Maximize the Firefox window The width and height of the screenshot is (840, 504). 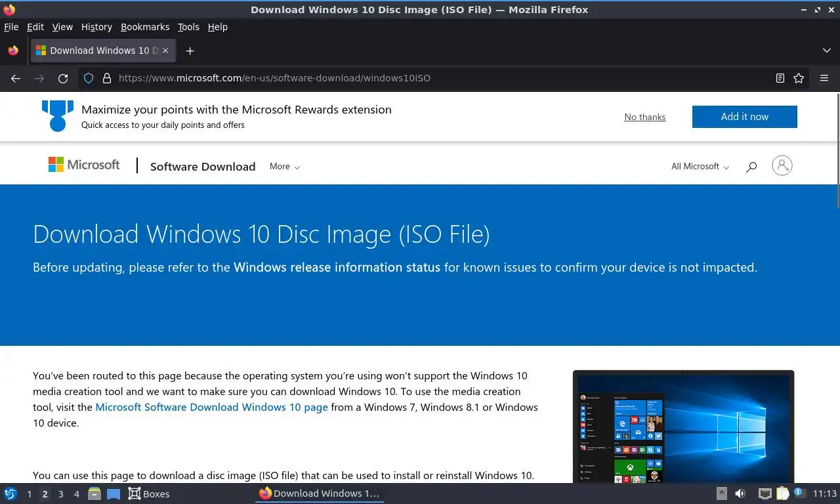click(818, 9)
